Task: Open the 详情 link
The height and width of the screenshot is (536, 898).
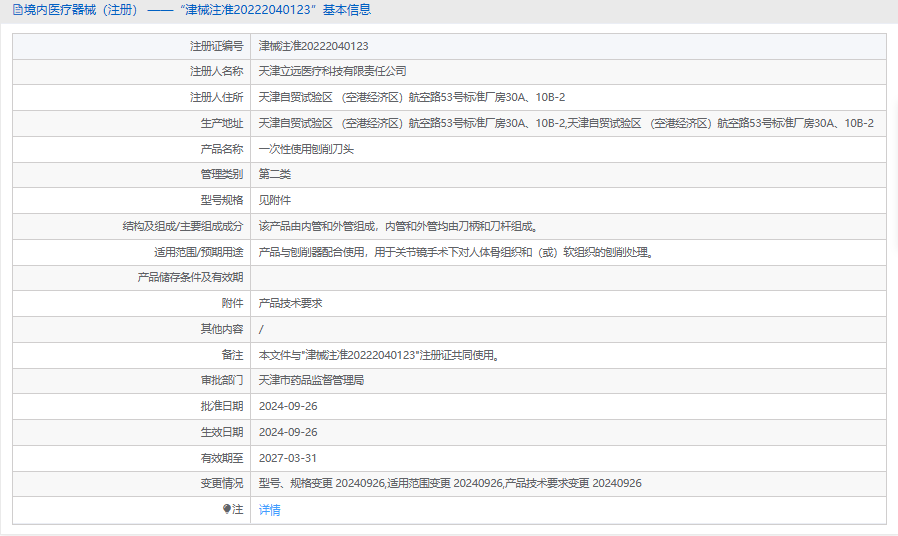Action: pos(269,510)
